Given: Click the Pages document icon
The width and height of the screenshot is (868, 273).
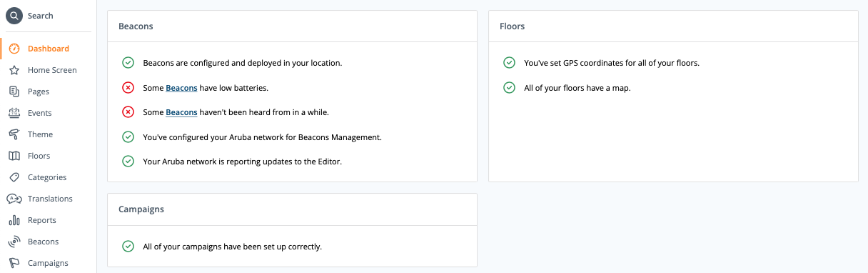Looking at the screenshot, I should point(14,91).
